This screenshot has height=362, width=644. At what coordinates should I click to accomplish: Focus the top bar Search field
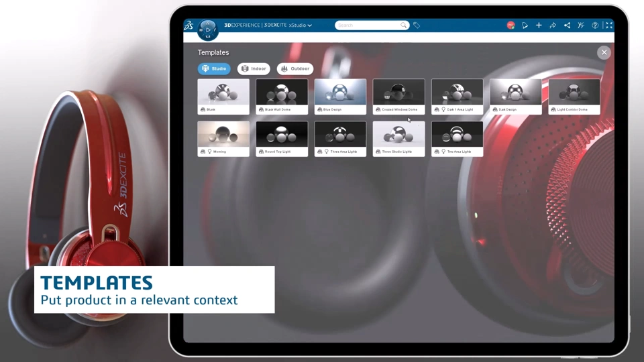pyautogui.click(x=372, y=25)
